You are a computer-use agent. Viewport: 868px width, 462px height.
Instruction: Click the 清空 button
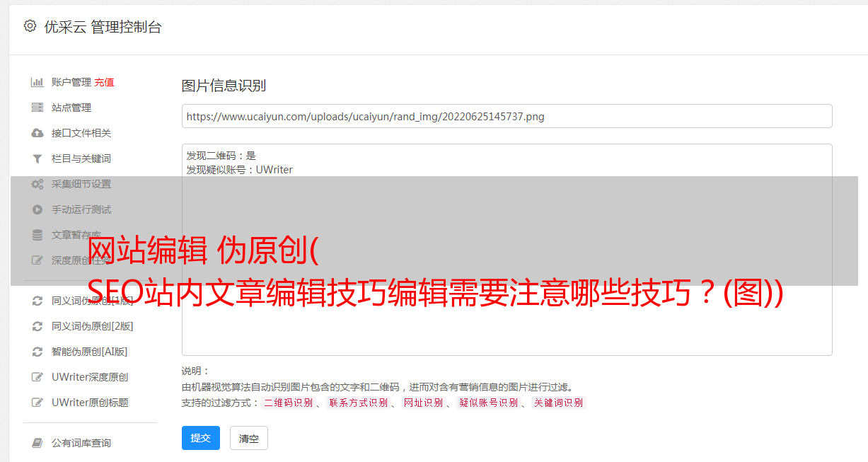click(249, 439)
